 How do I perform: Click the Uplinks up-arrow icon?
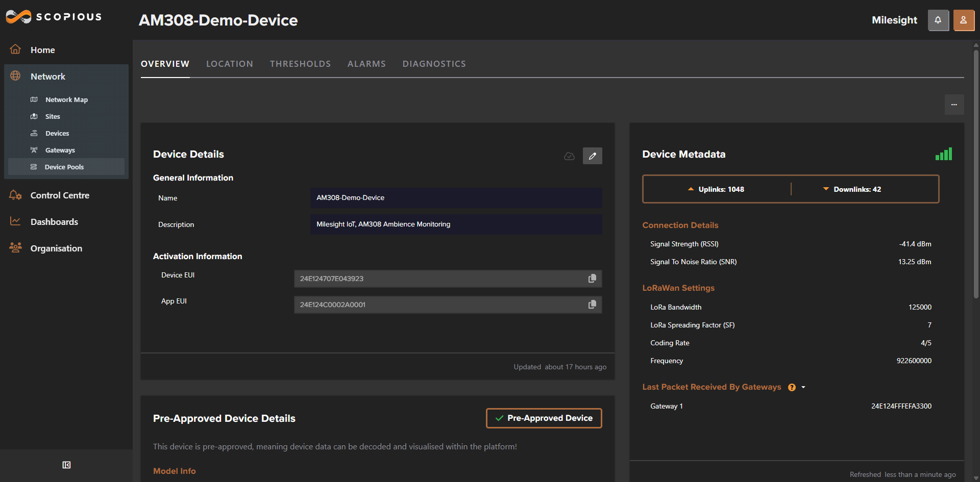coord(691,189)
